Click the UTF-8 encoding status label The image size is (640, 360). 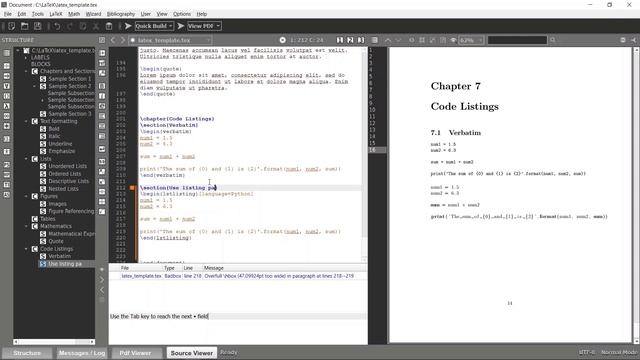[x=587, y=352]
